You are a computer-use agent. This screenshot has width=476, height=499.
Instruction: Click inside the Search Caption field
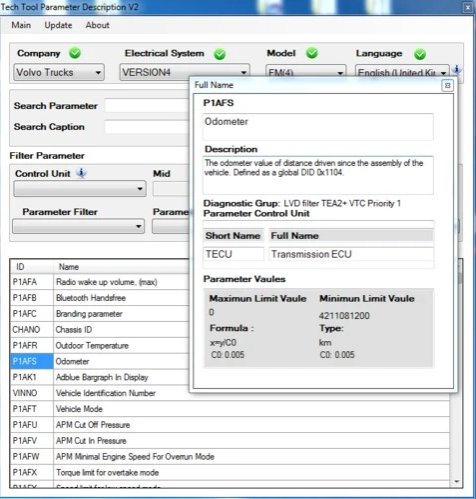pos(147,127)
